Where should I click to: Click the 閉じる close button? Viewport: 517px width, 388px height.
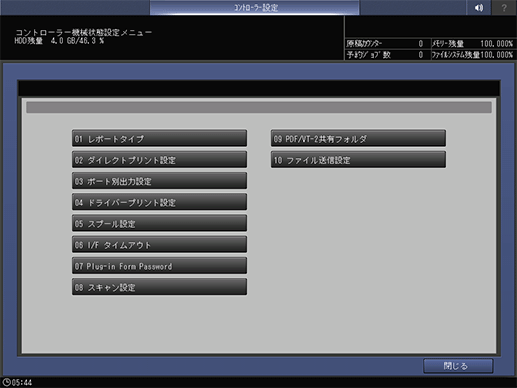coord(458,366)
